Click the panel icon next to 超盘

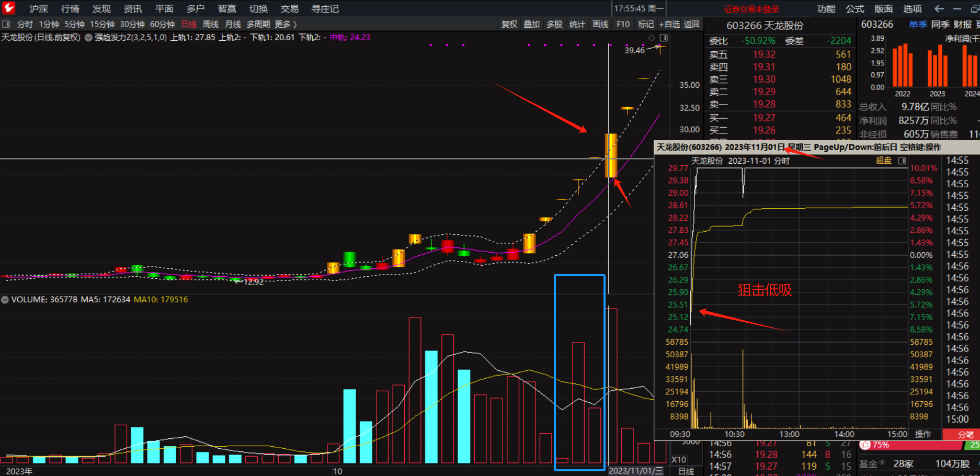[902, 161]
